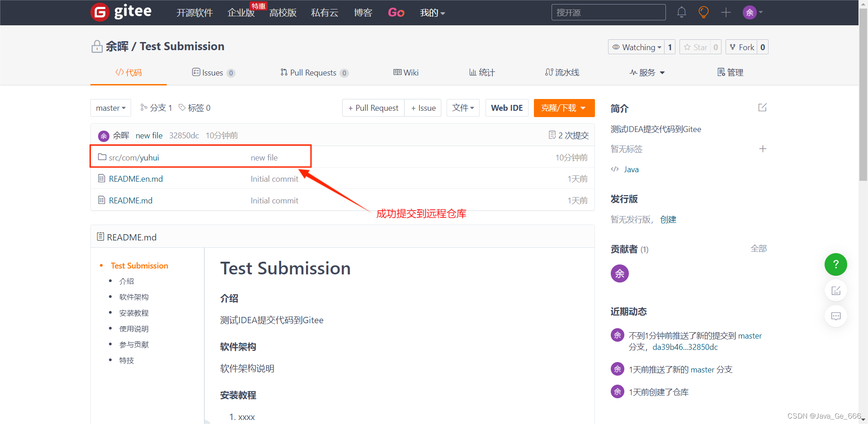The height and width of the screenshot is (424, 868).
Task: Click the da39b46...32850dc compare link
Action: click(685, 347)
